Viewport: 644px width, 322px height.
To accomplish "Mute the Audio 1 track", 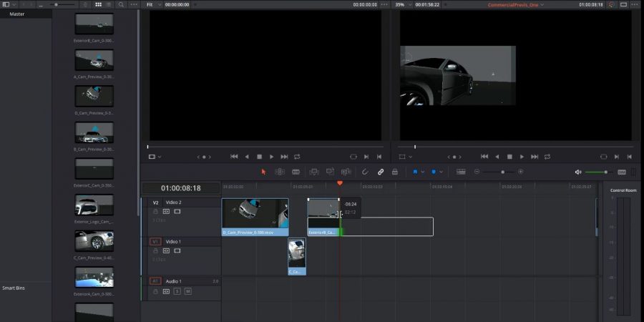I will (x=188, y=291).
